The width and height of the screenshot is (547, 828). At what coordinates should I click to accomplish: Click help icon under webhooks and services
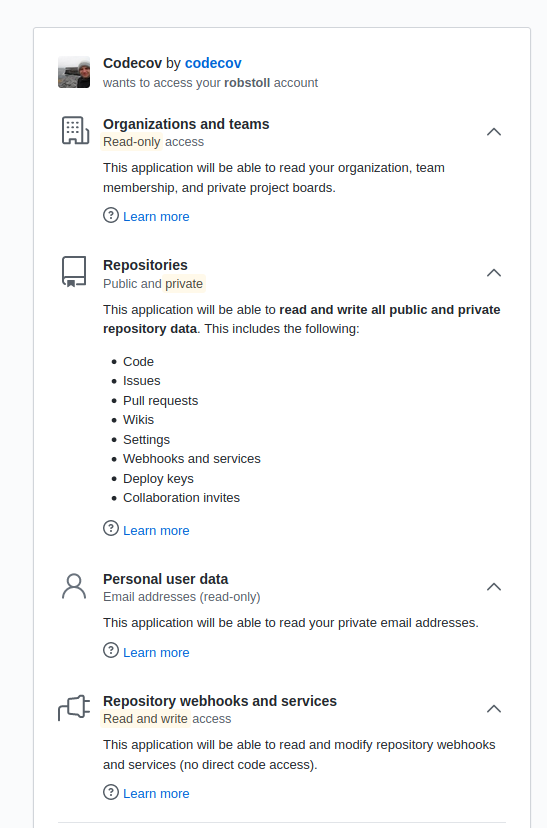111,792
